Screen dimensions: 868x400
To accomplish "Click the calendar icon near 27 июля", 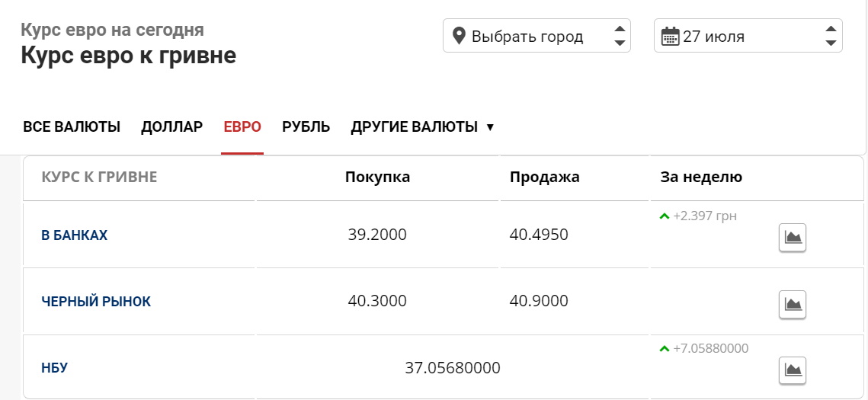I will [x=670, y=37].
